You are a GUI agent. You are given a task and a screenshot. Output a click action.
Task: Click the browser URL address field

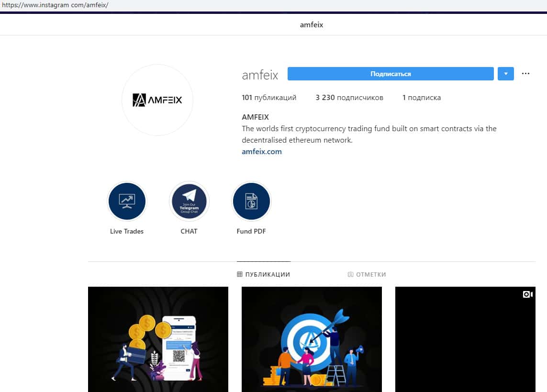pos(144,5)
